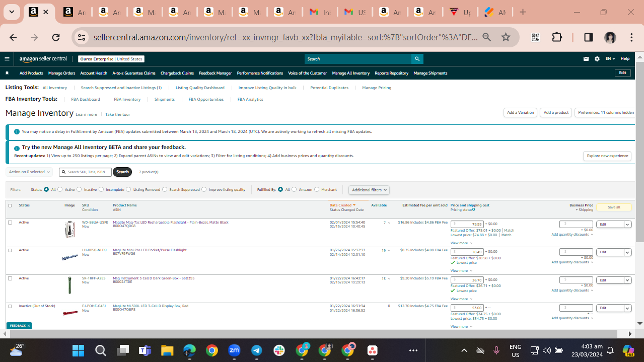
Task: Tick the select-all checkbox in table header
Action: (x=10, y=205)
